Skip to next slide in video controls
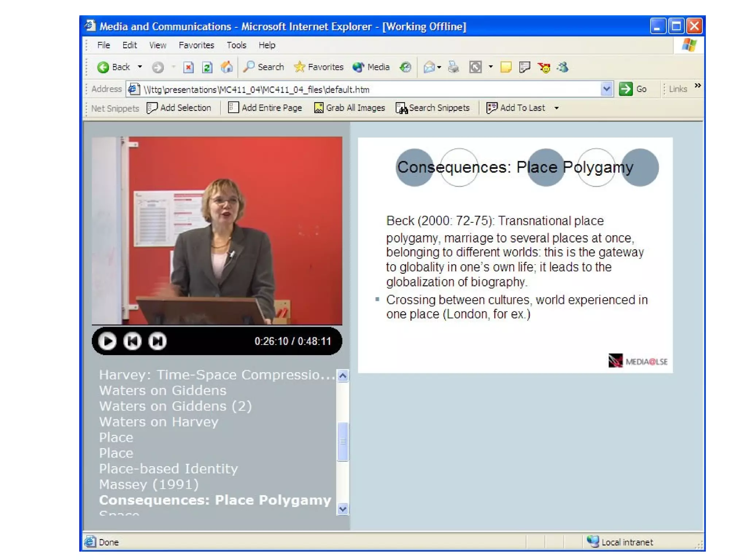747x560 pixels. [158, 341]
